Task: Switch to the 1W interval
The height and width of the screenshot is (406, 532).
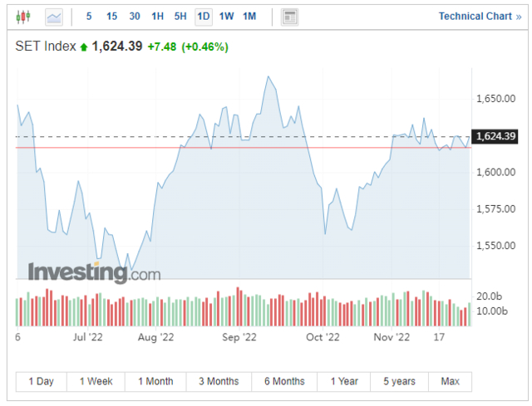Action: coord(226,16)
